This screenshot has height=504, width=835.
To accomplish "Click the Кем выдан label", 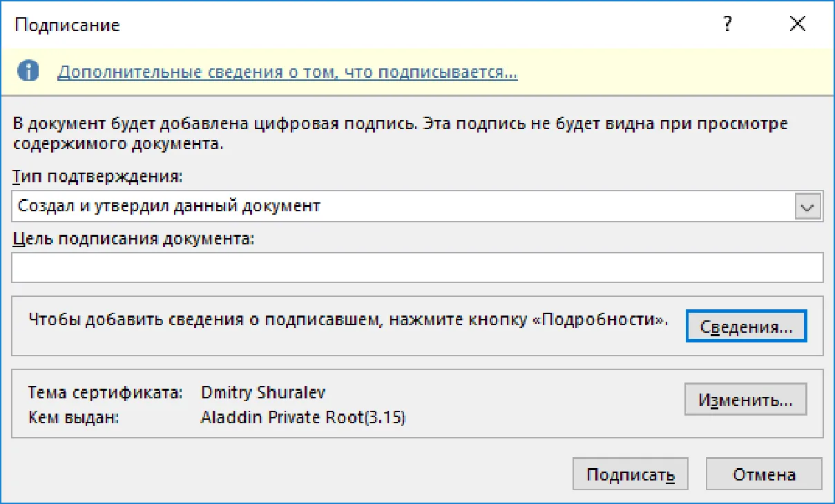I will [74, 417].
